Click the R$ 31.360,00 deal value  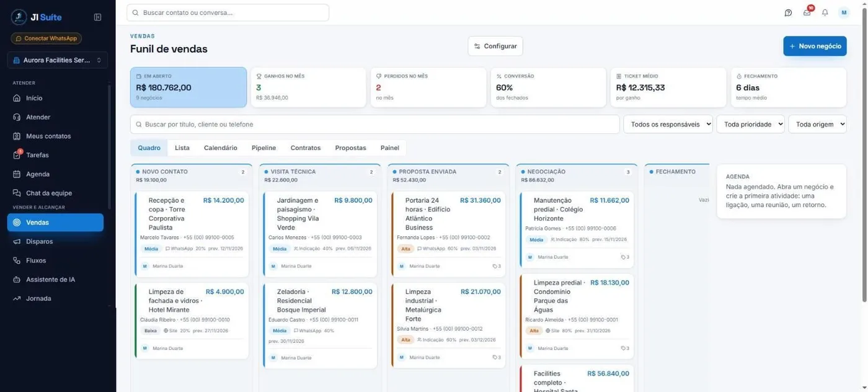point(480,200)
